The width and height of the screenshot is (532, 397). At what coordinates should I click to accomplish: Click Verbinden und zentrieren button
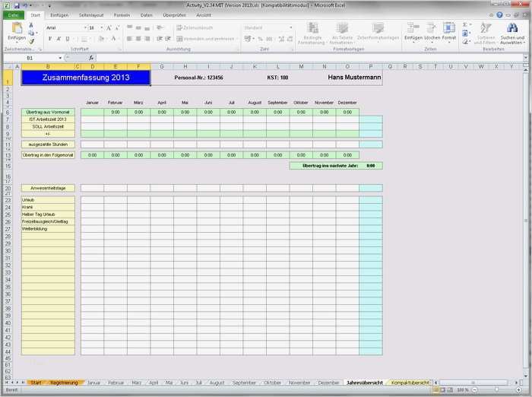[206, 39]
